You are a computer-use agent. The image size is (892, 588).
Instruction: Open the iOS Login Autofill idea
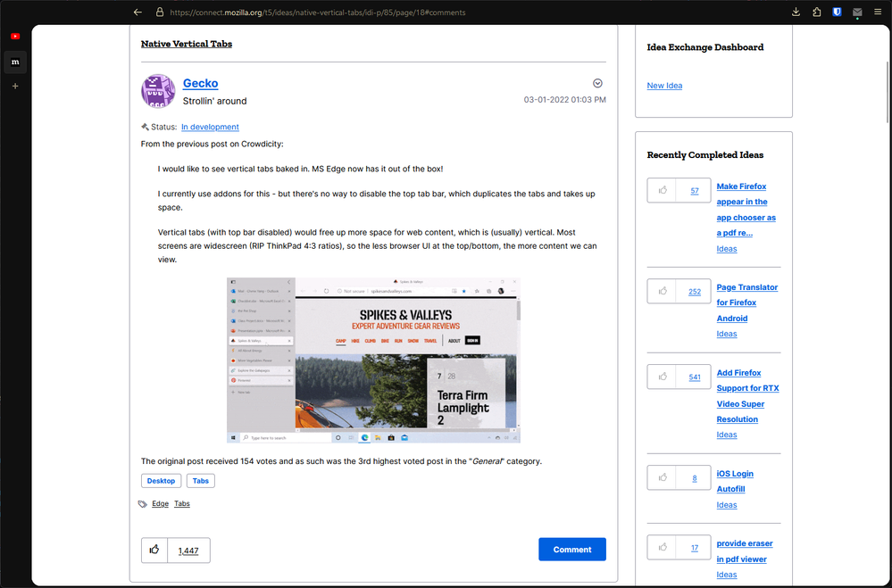[x=735, y=481]
